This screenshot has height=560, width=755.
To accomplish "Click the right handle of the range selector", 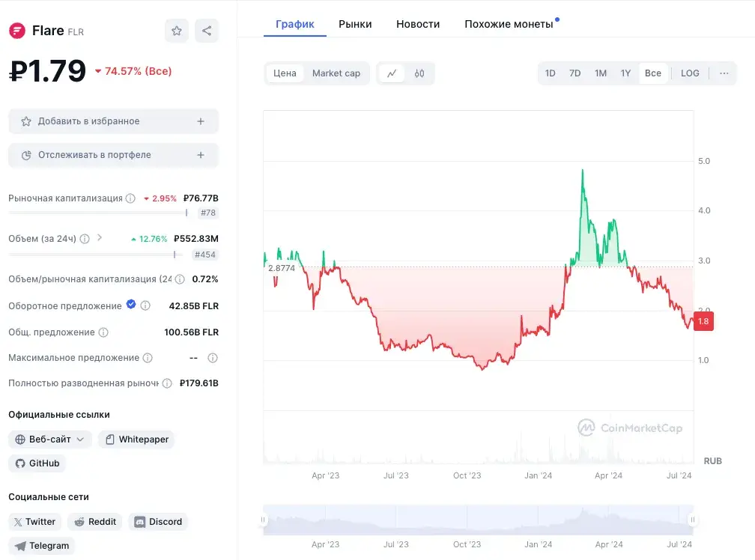I will 692,520.
